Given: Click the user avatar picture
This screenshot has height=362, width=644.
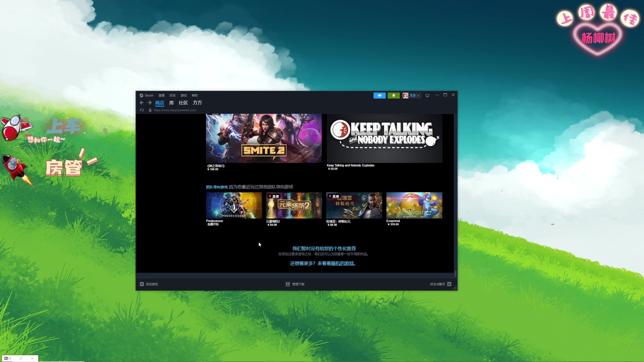Looking at the screenshot, I should [x=405, y=96].
